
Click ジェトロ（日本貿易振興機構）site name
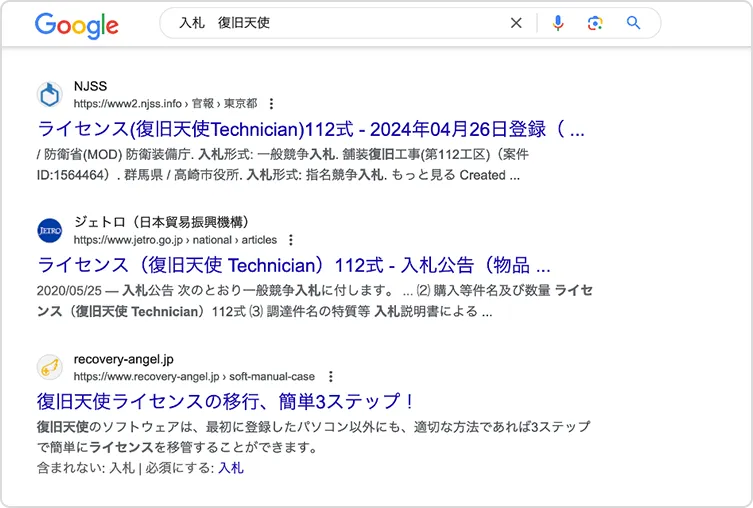[162, 222]
